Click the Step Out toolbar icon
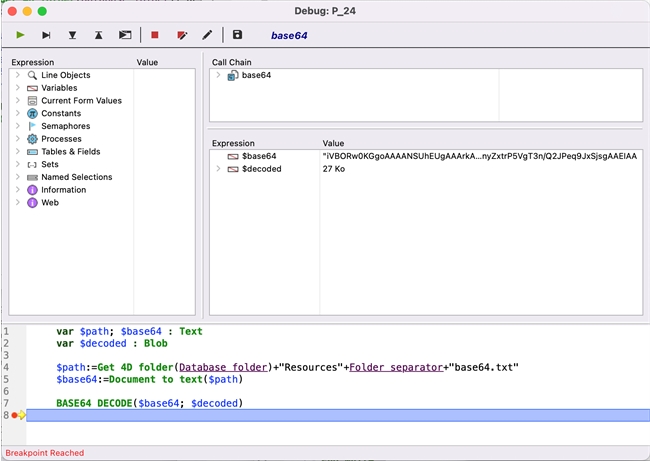 pyautogui.click(x=98, y=35)
